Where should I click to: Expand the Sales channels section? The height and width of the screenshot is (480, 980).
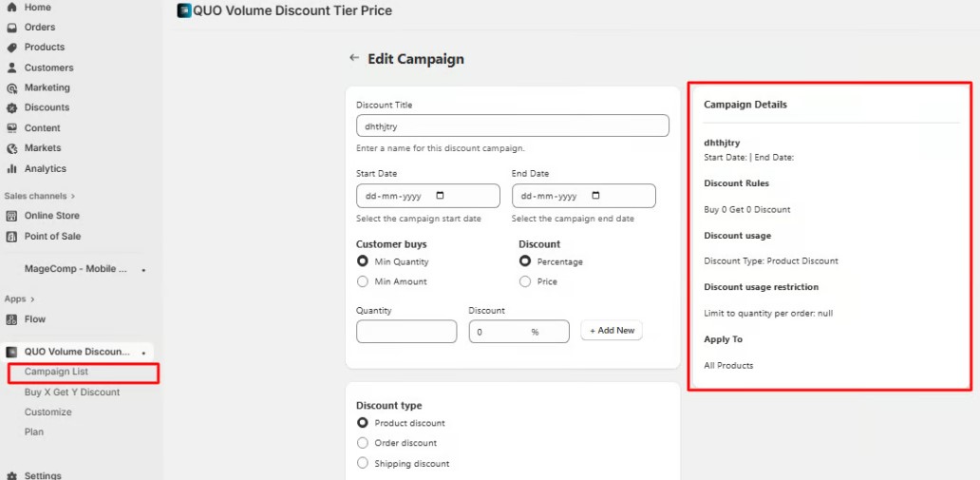click(72, 196)
